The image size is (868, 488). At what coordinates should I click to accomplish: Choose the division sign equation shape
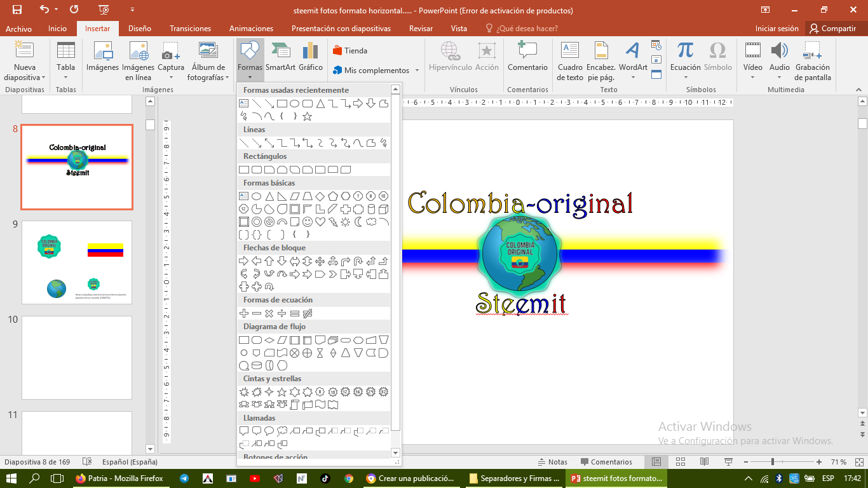(x=282, y=313)
